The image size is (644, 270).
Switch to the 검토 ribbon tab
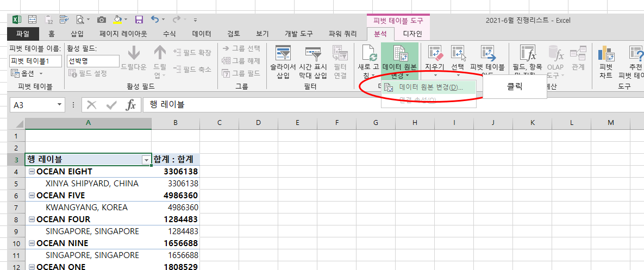pos(234,34)
